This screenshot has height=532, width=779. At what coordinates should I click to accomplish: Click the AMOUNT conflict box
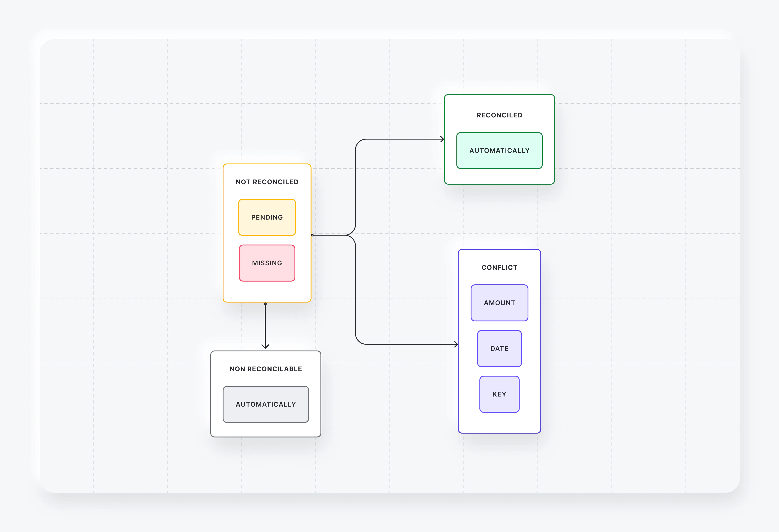point(499,303)
